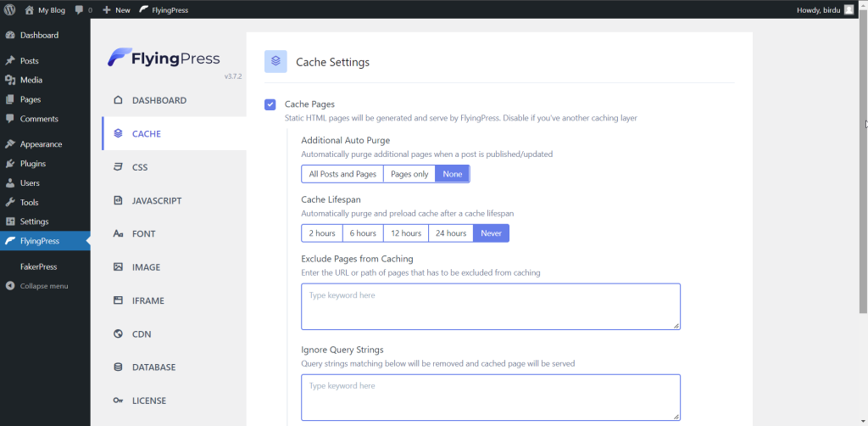Open the JAVASCRIPT settings tab label
868x426 pixels.
coord(157,200)
